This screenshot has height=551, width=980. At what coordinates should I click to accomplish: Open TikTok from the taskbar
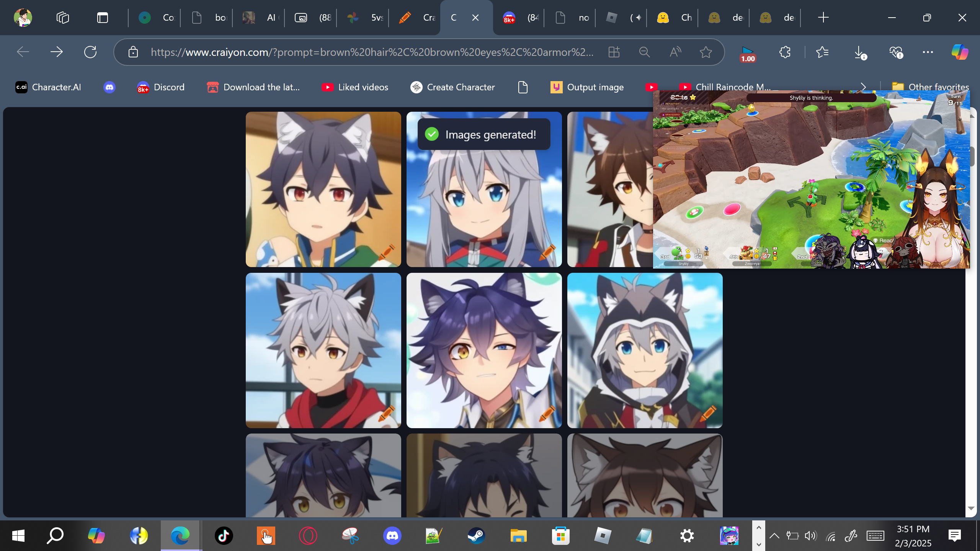pos(224,536)
